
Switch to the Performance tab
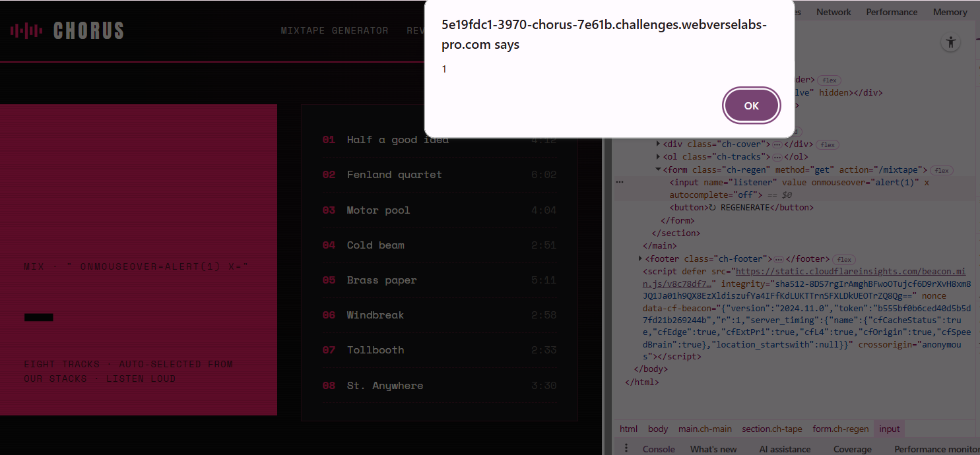(x=892, y=12)
